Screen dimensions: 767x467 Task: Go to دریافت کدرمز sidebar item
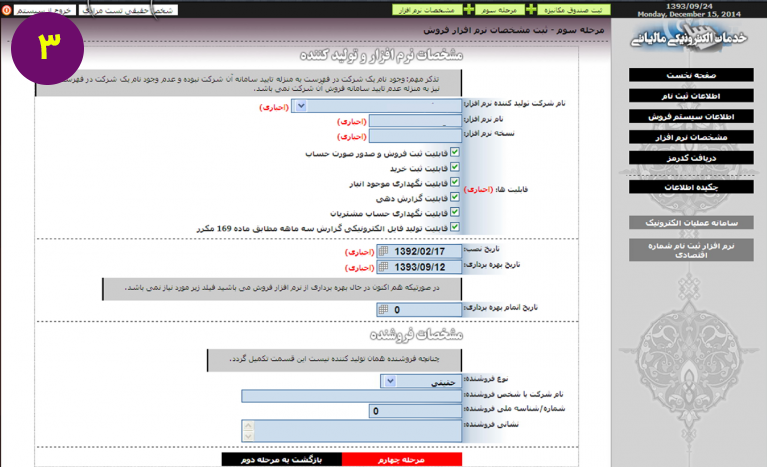[691, 157]
